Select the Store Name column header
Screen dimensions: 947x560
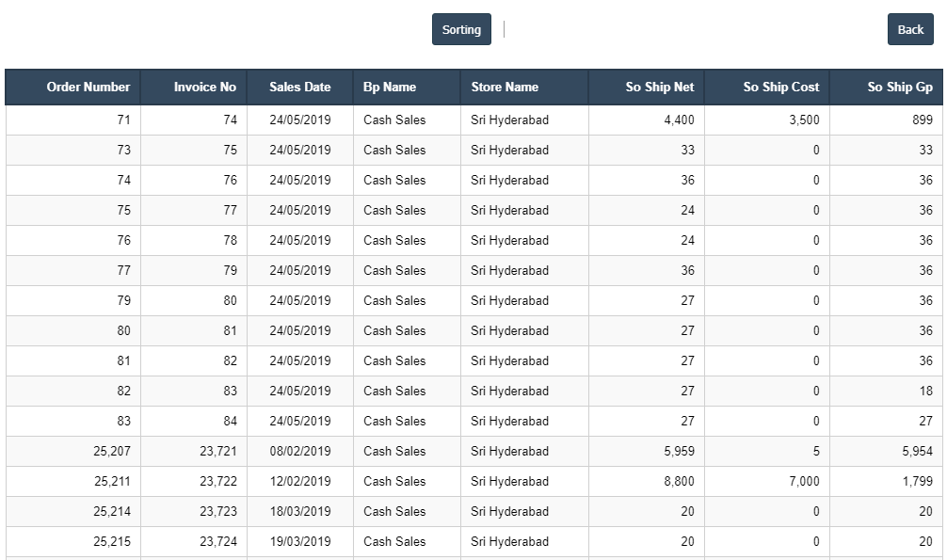coord(505,87)
